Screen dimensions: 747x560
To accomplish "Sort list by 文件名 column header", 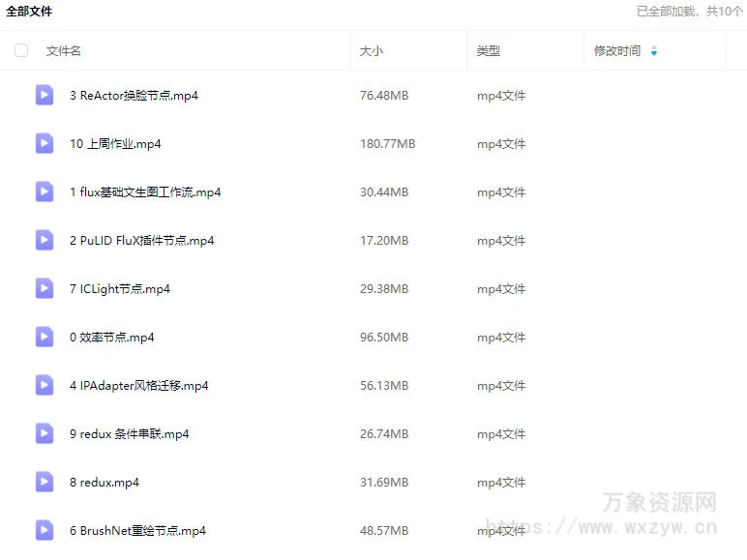I will pos(64,51).
